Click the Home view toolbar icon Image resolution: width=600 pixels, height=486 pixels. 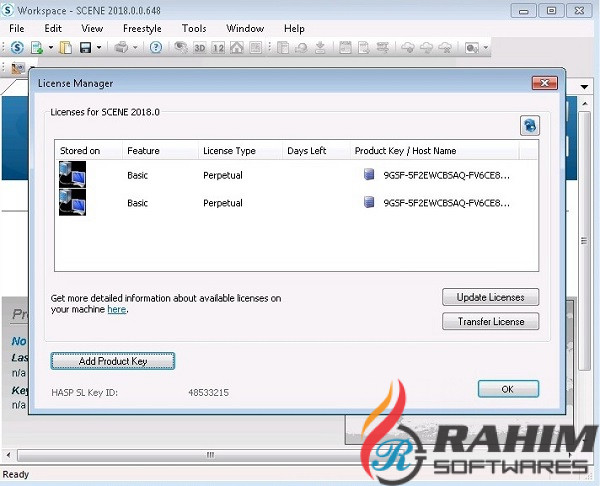click(x=237, y=48)
